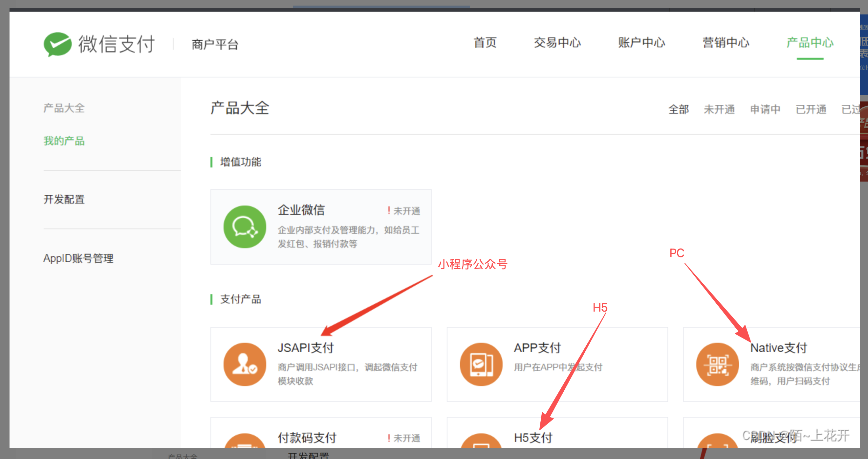Screen dimensions: 868x459
Task: Open 营销中心 from the top menu
Action: point(726,43)
